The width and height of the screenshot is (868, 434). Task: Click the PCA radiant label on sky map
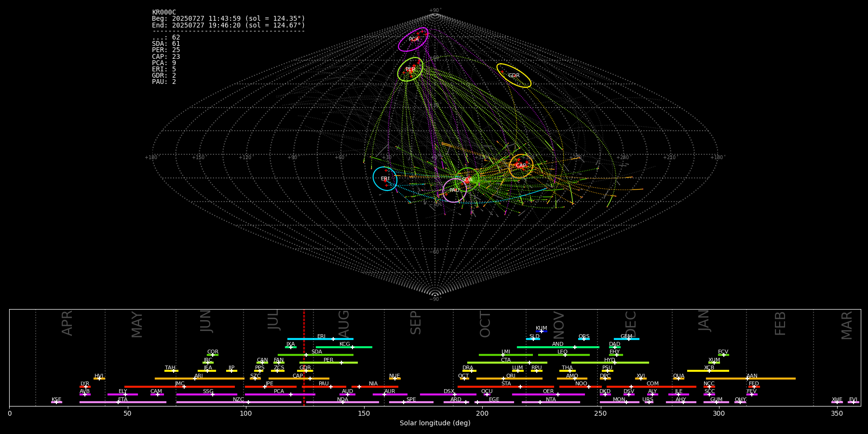coord(414,40)
